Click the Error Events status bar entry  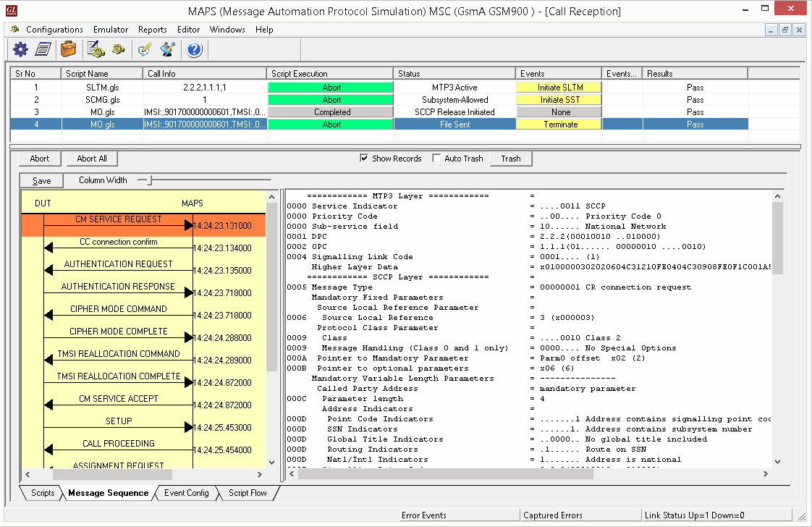(x=460, y=515)
